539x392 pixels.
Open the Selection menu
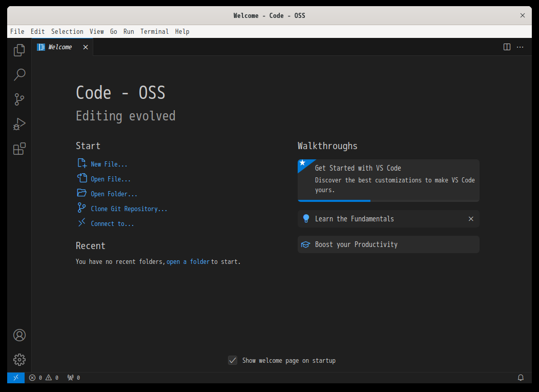click(68, 32)
